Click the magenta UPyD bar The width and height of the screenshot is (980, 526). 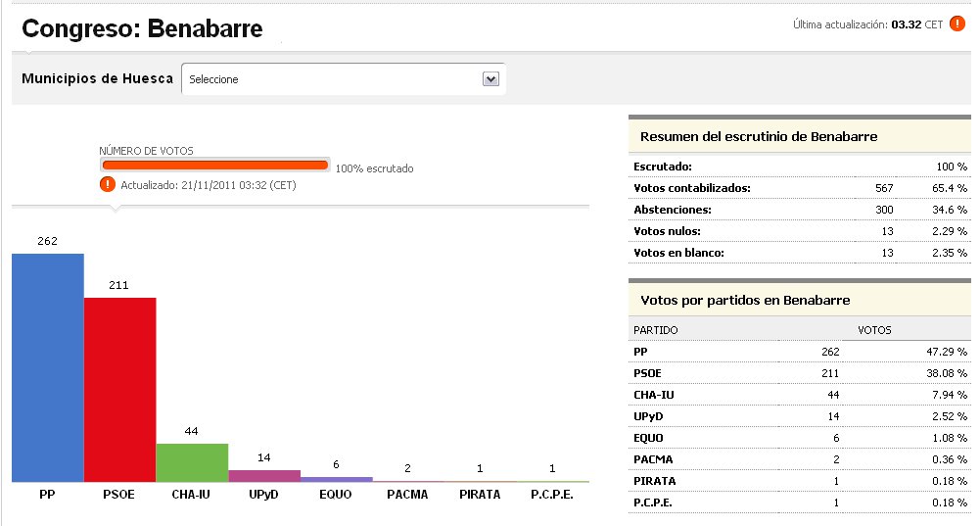[264, 475]
